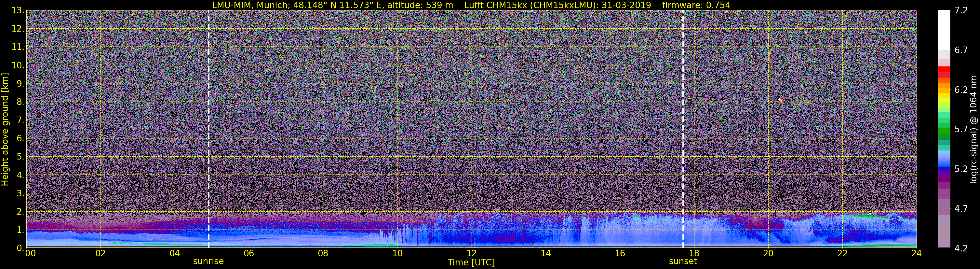
Task: Click the dashed white sunrise marker line
Action: click(208, 129)
